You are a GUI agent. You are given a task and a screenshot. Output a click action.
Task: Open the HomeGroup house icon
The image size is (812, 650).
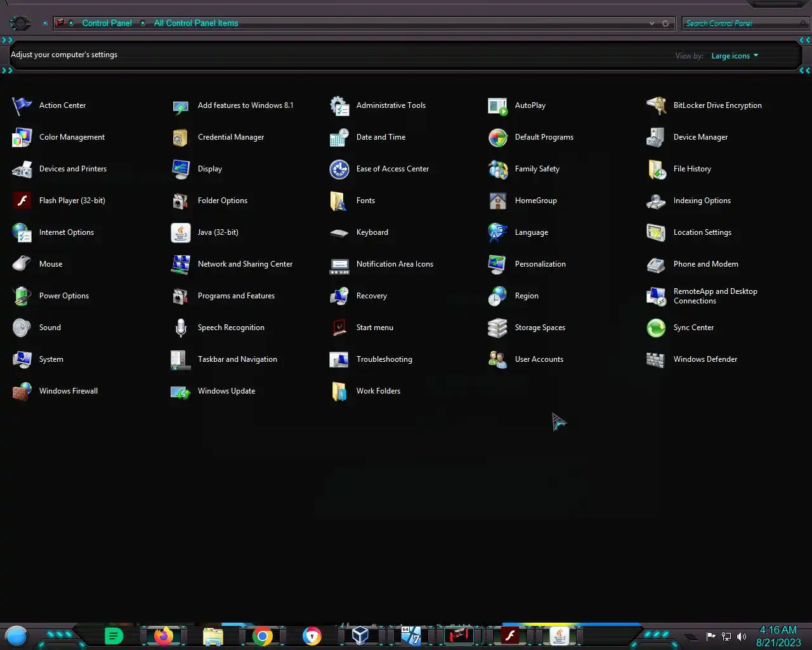(498, 201)
